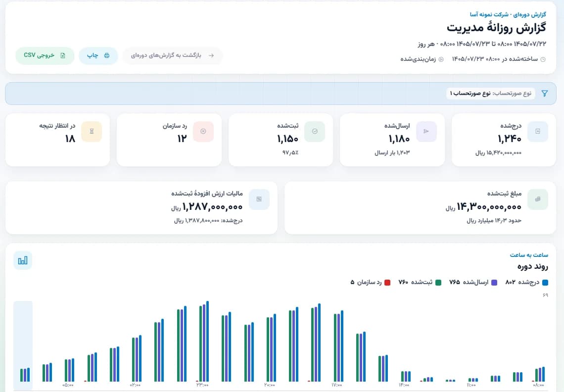Click the ۱۷:۰۰ axis label on chart

[x=337, y=385]
